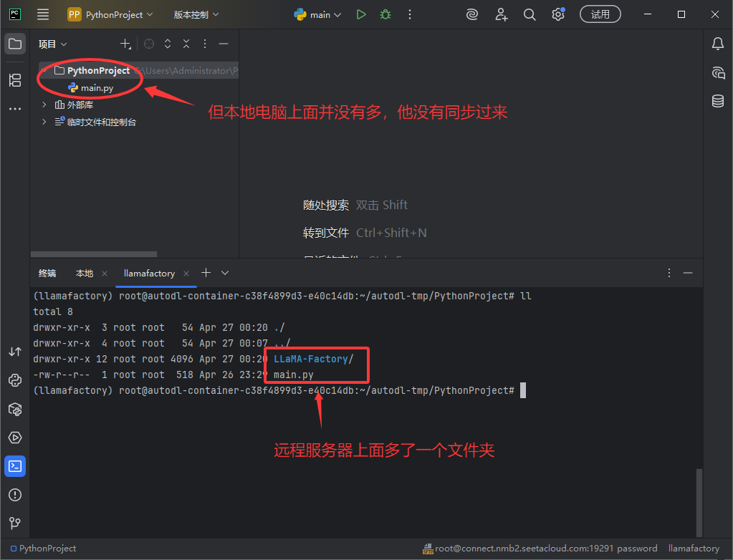733x560 pixels.
Task: Open Code With Me add-user icon
Action: tap(501, 14)
